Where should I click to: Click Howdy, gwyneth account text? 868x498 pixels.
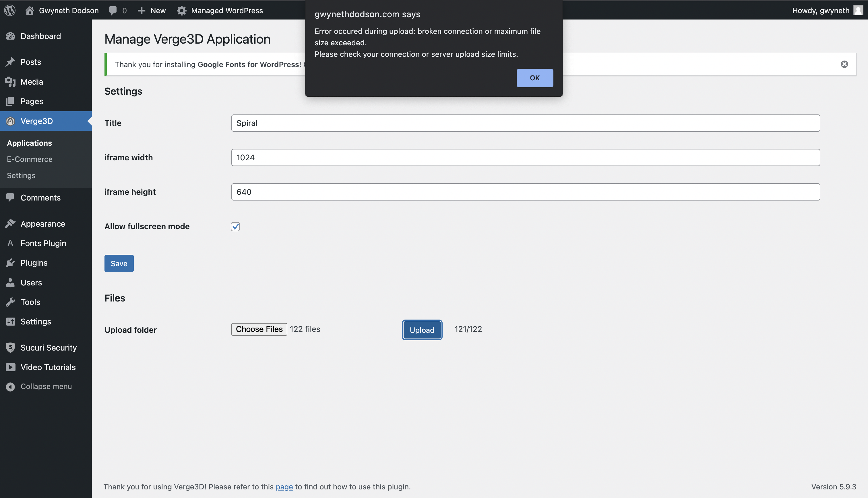820,11
